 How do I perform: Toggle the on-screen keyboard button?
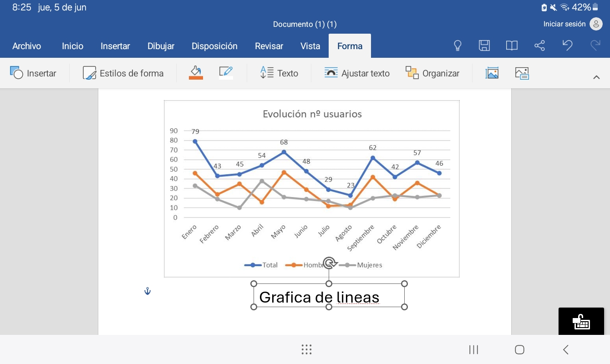(581, 322)
